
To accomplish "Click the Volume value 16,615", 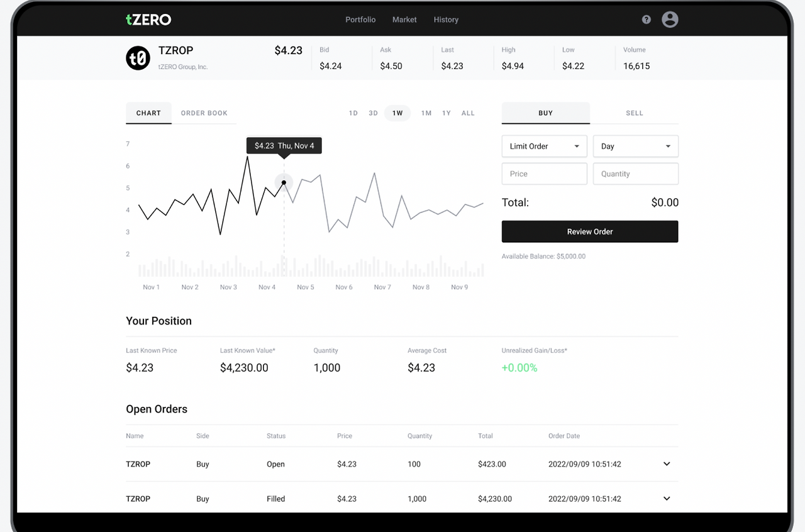I will [636, 66].
